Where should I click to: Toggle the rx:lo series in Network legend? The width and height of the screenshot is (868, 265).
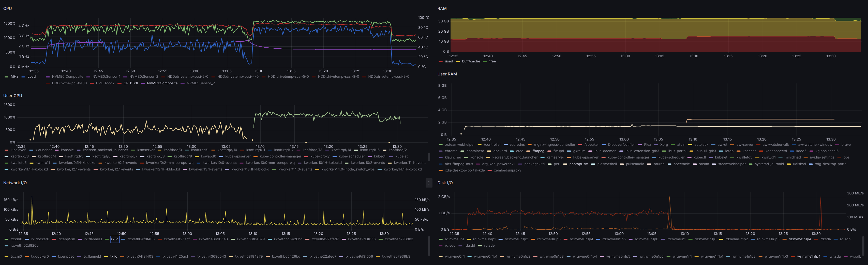click(x=115, y=239)
